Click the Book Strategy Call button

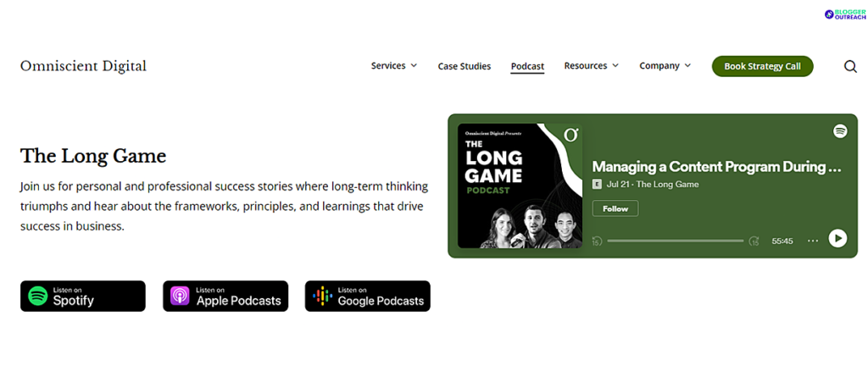click(762, 66)
